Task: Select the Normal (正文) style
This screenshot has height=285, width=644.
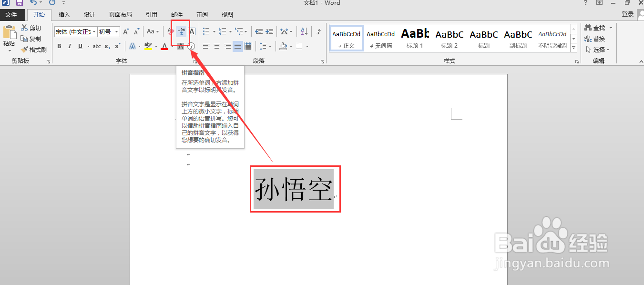Action: pos(347,38)
